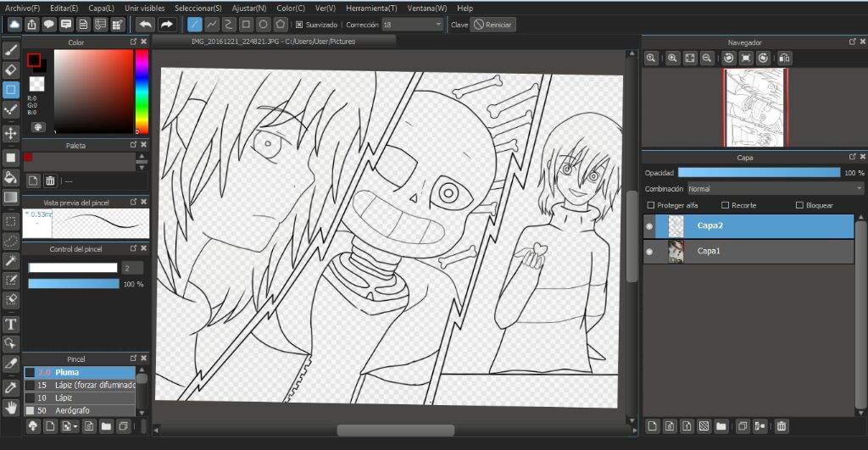
Task: Detach Control del pincel panel pop-out icon
Action: [x=133, y=248]
